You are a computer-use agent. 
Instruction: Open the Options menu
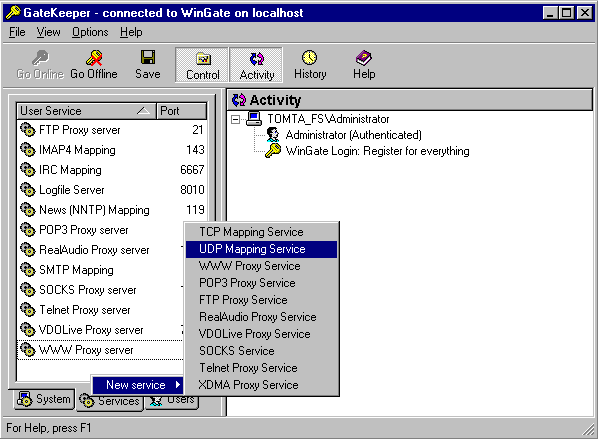(x=90, y=32)
